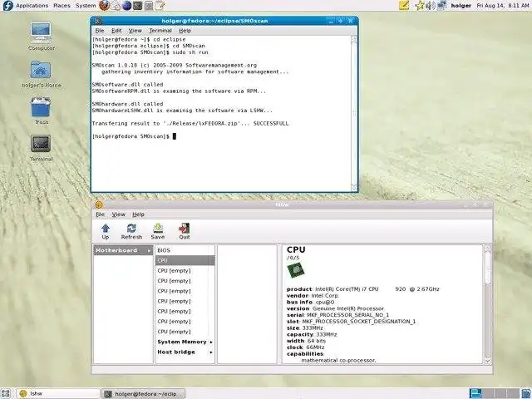Open the Places menu

pos(62,6)
